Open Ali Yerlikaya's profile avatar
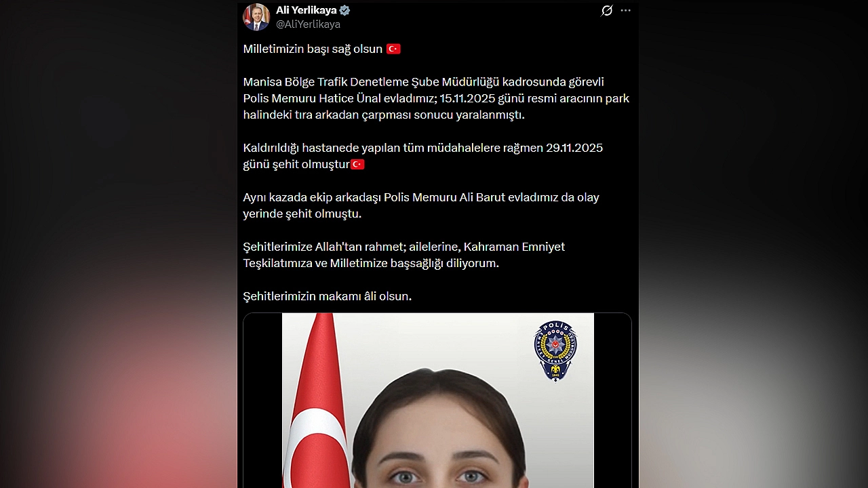 point(256,17)
